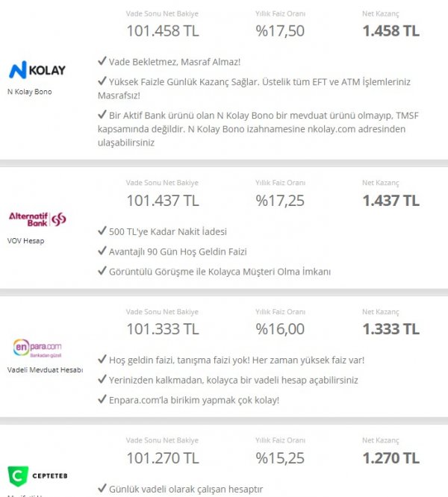Select the 101.458 TL net balance
This screenshot has width=448, height=497.
[x=162, y=31]
